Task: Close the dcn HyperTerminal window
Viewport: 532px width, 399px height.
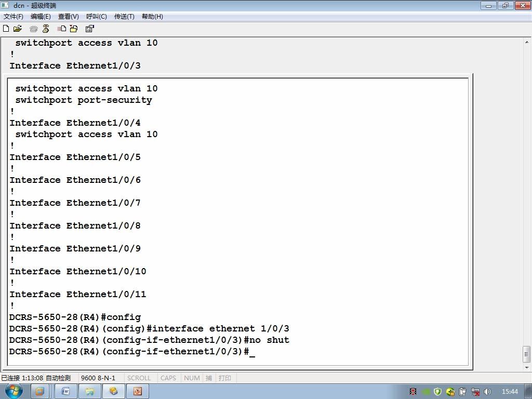Action: 523,5
